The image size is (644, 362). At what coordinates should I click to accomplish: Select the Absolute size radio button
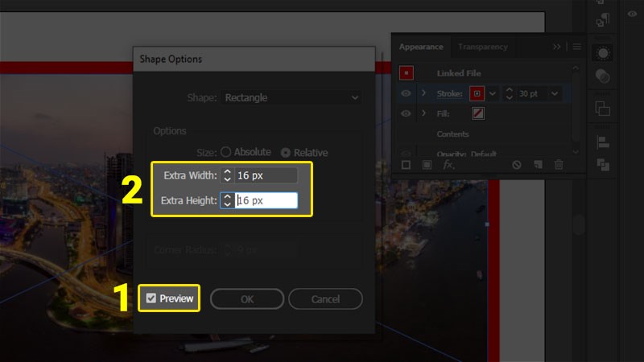point(225,152)
